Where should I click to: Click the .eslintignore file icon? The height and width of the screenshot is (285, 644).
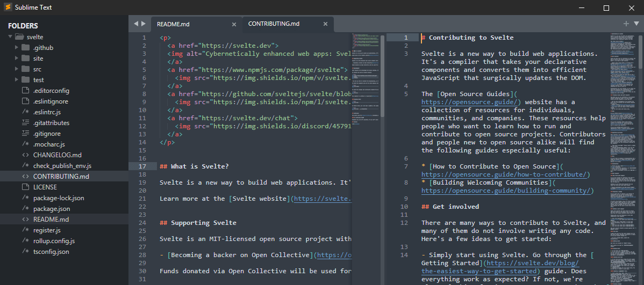[25, 101]
